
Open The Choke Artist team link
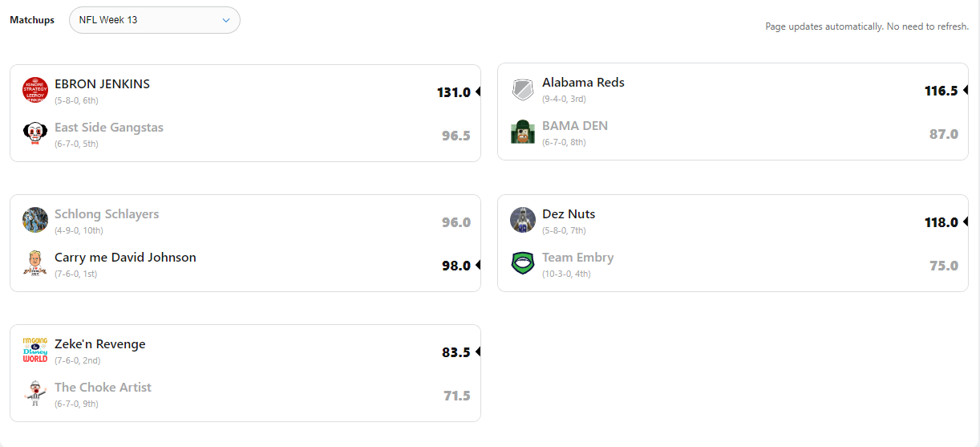(x=103, y=388)
